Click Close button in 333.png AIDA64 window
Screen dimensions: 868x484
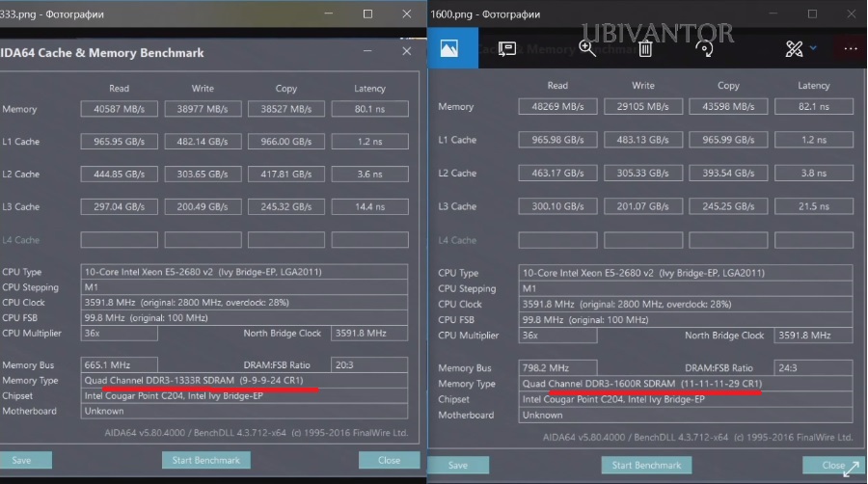click(390, 460)
